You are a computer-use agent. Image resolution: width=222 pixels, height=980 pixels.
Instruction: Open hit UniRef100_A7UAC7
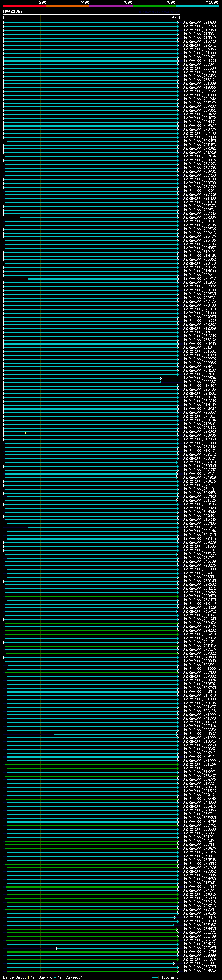point(199,734)
